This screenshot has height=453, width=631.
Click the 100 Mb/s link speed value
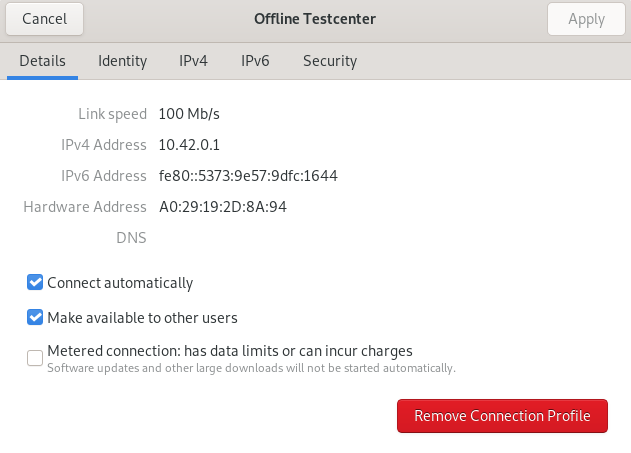click(190, 114)
